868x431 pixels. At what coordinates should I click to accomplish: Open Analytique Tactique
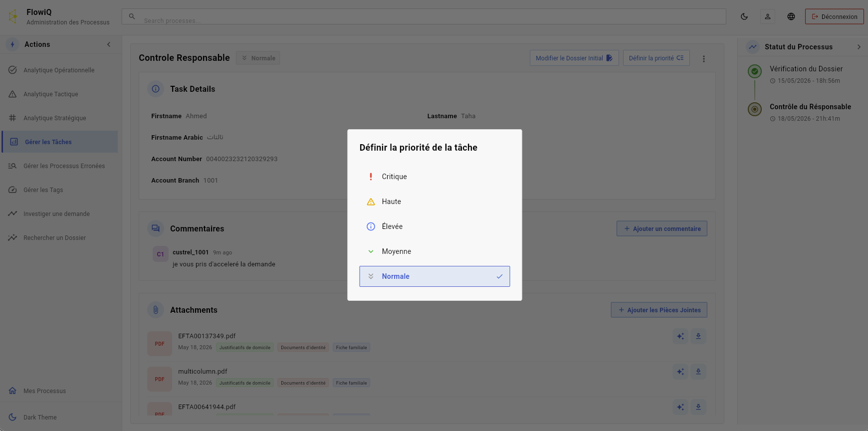[60, 94]
